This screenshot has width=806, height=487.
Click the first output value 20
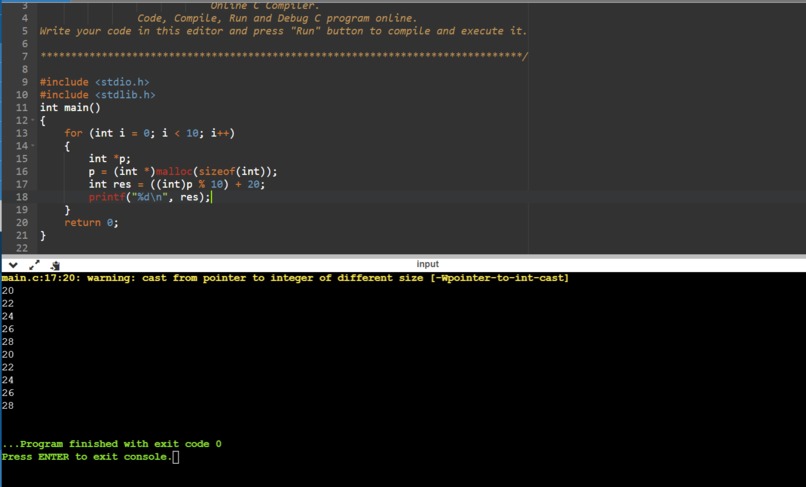coord(8,291)
